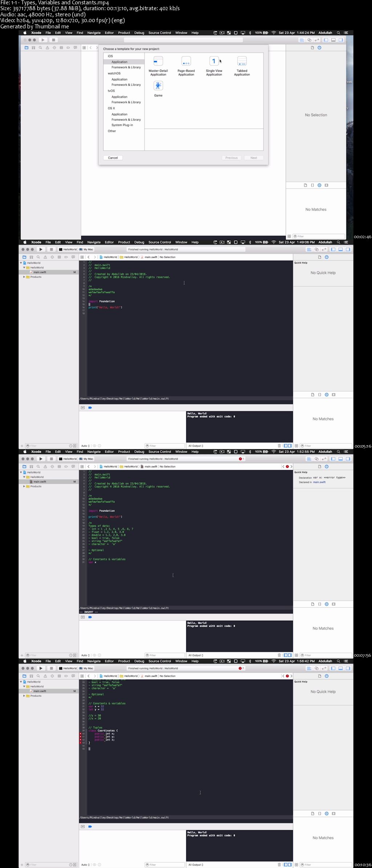Expand Products folder in 1:49:06 PM frame

24,277
